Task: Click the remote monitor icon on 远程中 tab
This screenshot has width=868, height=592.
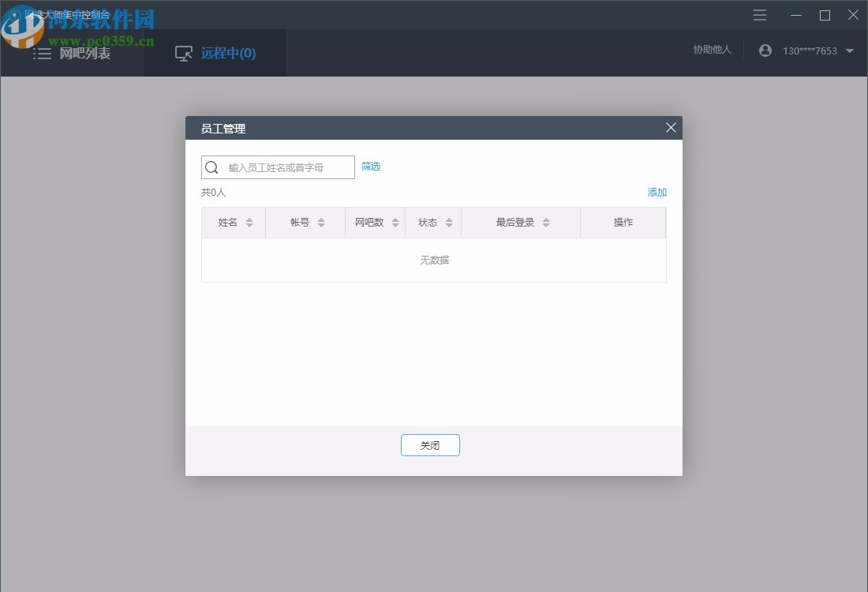Action: pos(183,53)
